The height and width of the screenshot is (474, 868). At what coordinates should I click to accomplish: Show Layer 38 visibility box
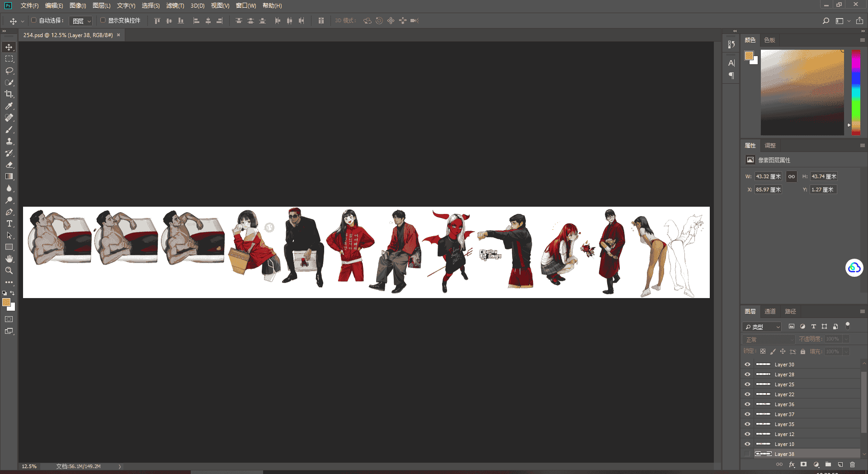click(747, 454)
